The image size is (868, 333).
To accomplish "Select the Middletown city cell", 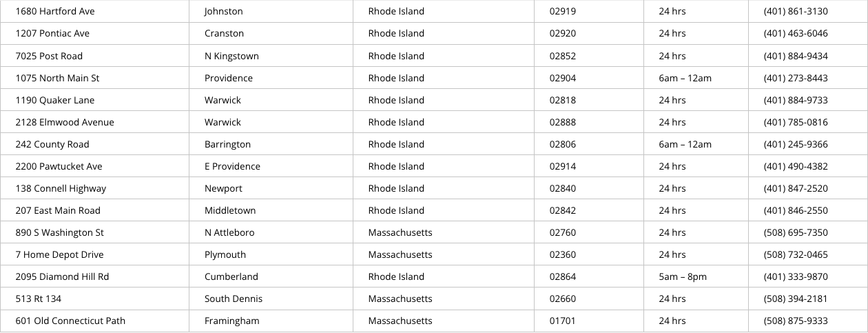I will [x=229, y=210].
